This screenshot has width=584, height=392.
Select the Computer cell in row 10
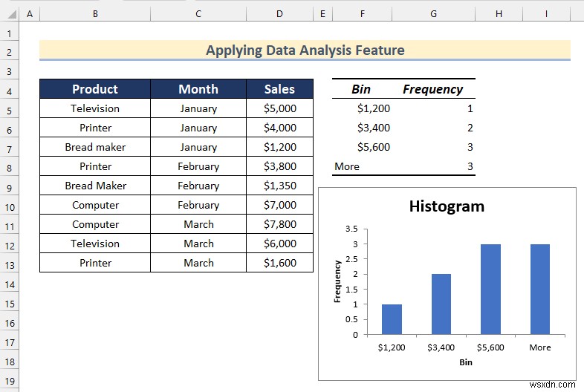coord(95,205)
